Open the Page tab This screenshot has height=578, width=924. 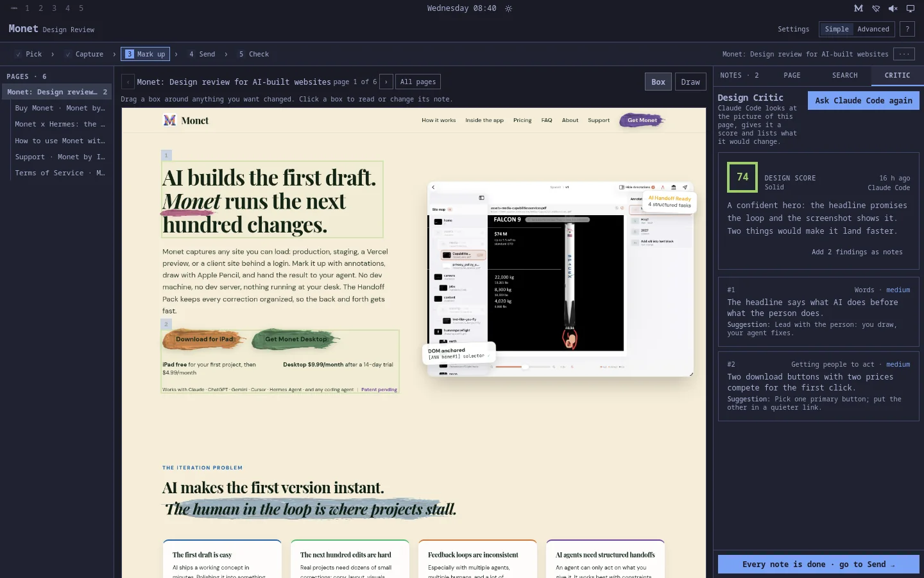click(792, 76)
